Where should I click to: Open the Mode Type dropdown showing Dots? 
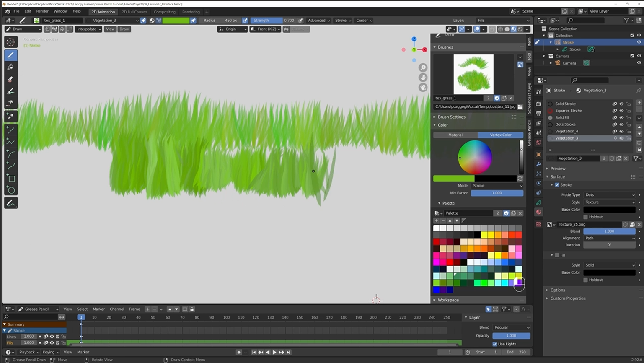609,195
